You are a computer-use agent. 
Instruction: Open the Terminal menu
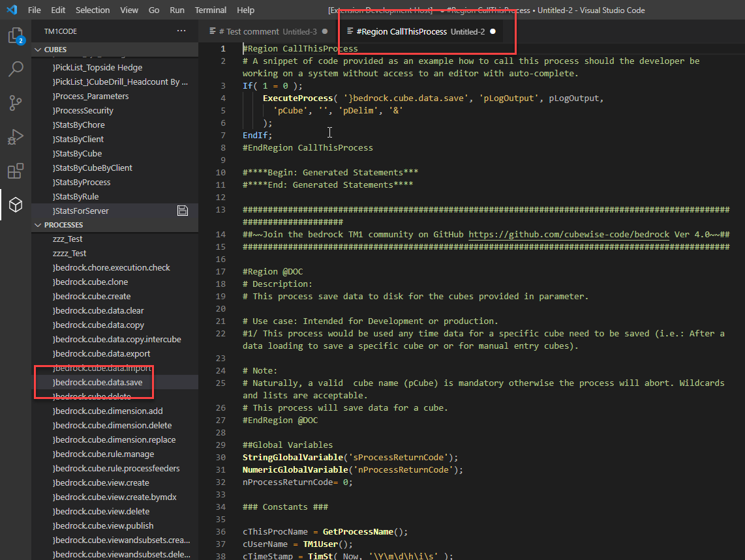[211, 10]
